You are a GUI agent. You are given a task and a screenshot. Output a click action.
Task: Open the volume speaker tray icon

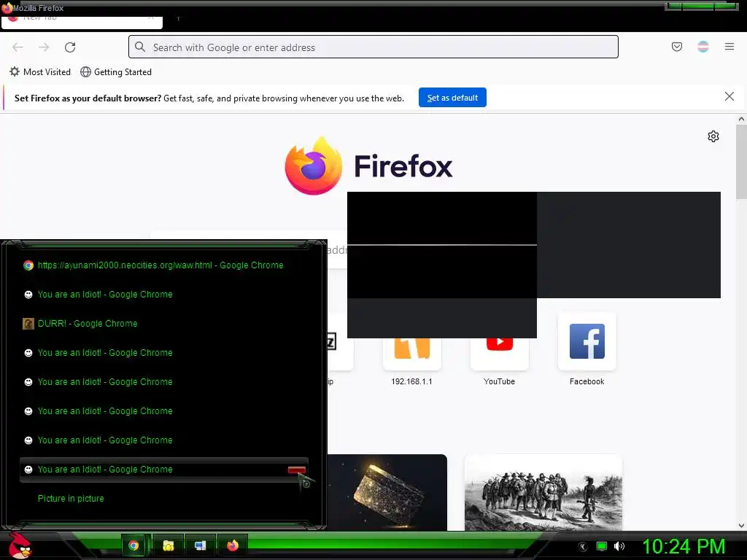(619, 546)
